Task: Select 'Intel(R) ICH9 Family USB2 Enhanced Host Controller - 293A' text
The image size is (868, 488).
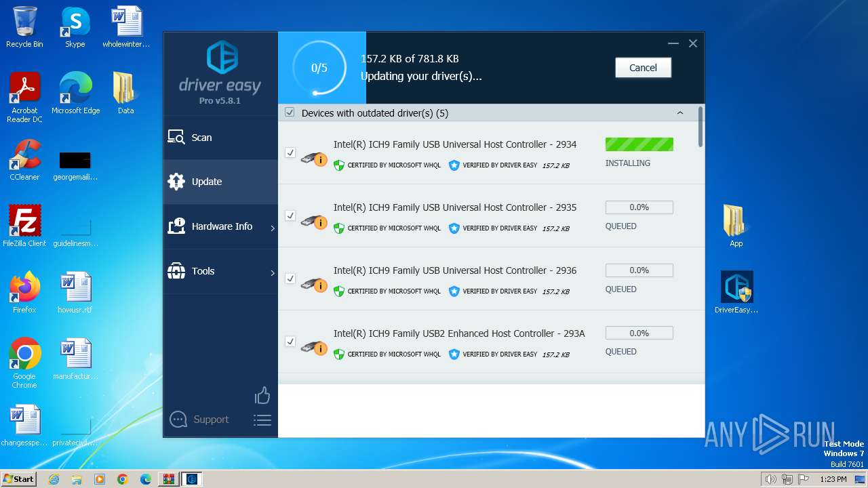Action: 459,333
